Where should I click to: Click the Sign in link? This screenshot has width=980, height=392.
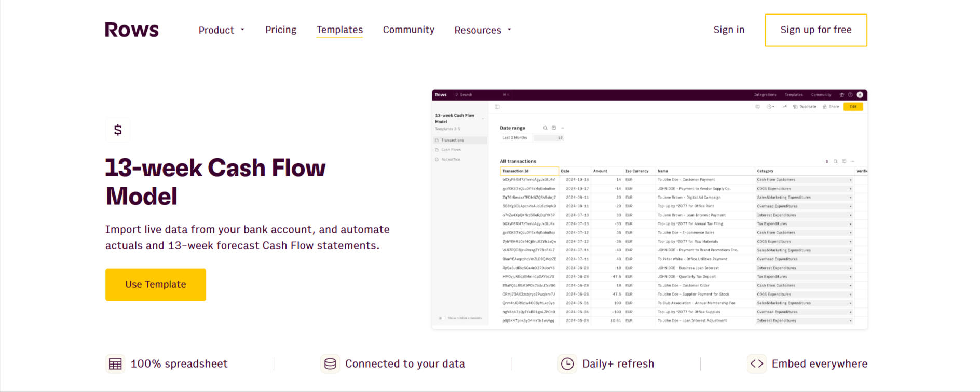point(729,30)
